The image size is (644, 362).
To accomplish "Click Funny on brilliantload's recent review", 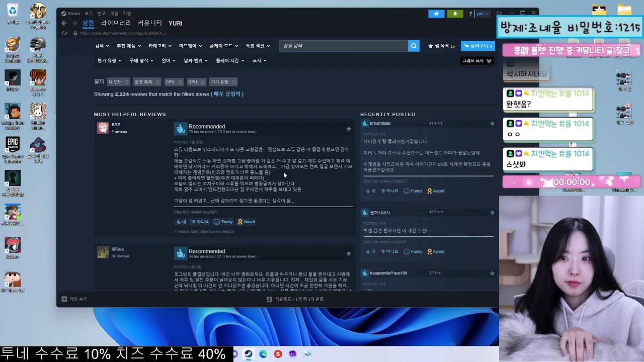I will [x=413, y=191].
